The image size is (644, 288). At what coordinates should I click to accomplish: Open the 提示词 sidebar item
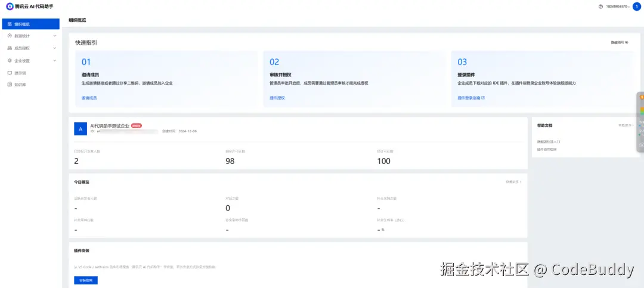[x=31, y=73]
